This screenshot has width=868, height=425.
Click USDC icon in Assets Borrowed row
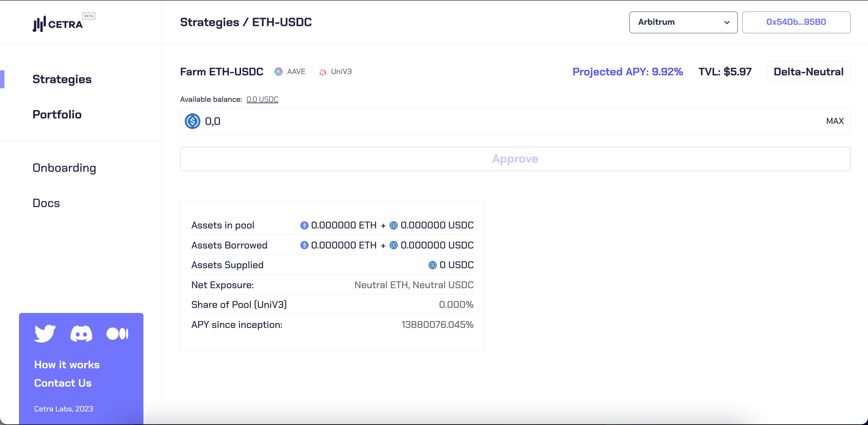click(394, 245)
